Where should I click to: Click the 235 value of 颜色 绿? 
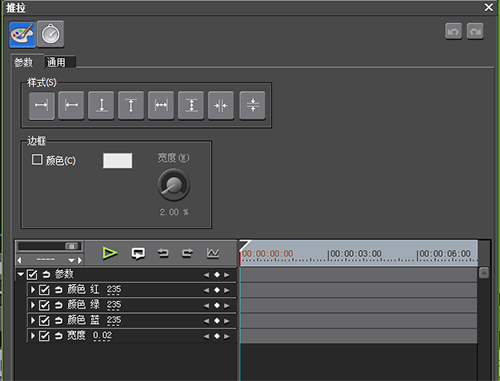click(114, 305)
